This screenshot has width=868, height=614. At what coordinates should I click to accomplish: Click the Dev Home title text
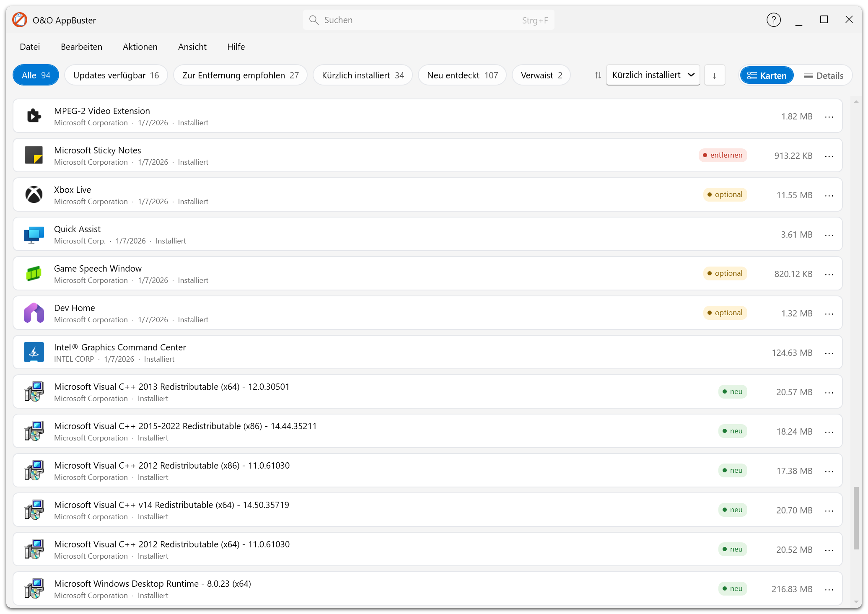coord(75,308)
